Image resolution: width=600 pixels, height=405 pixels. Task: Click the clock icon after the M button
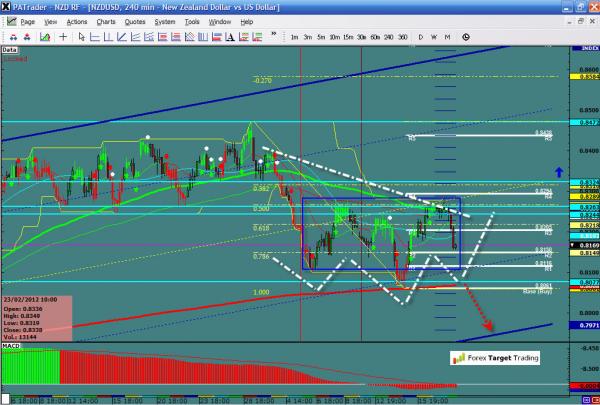pos(467,37)
